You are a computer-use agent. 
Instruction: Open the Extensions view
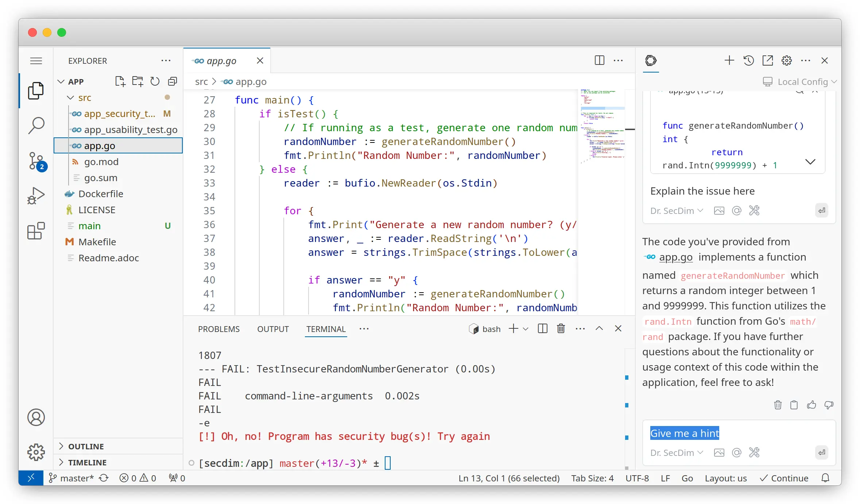[x=36, y=231]
